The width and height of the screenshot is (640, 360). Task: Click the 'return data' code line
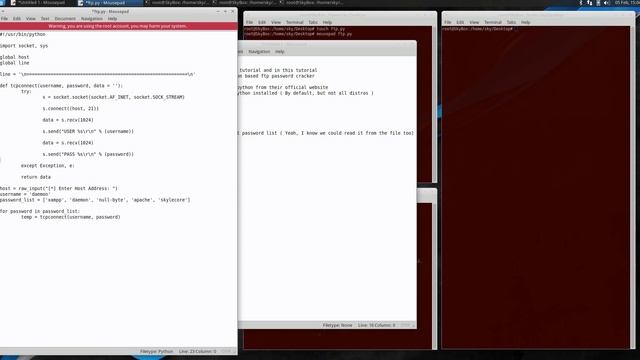coord(36,177)
